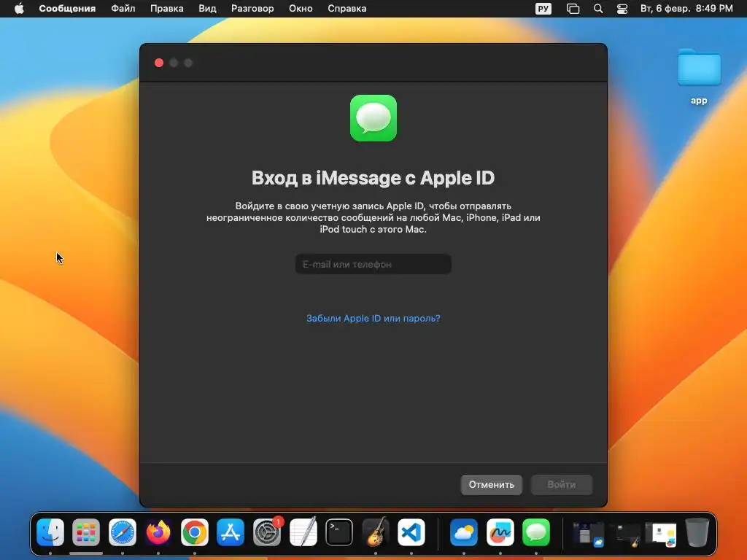The image size is (747, 560).
Task: Click the Забыли Apple ID или пароль? link
Action: point(373,318)
